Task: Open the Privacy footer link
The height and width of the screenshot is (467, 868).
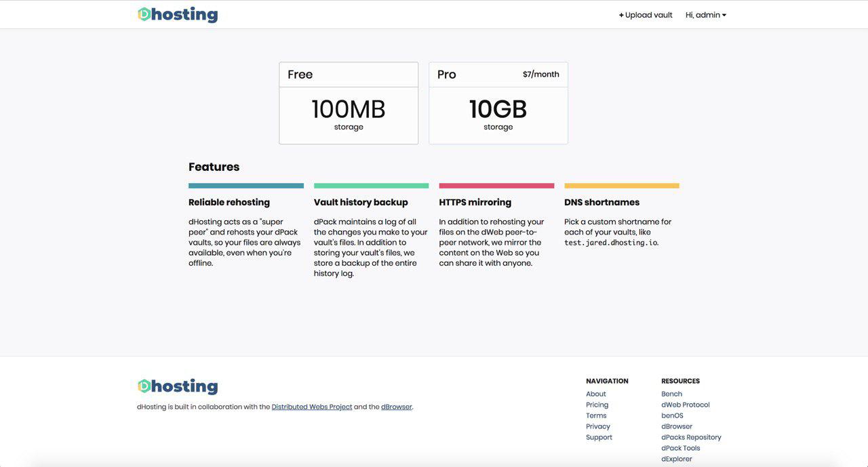Action: click(x=598, y=426)
